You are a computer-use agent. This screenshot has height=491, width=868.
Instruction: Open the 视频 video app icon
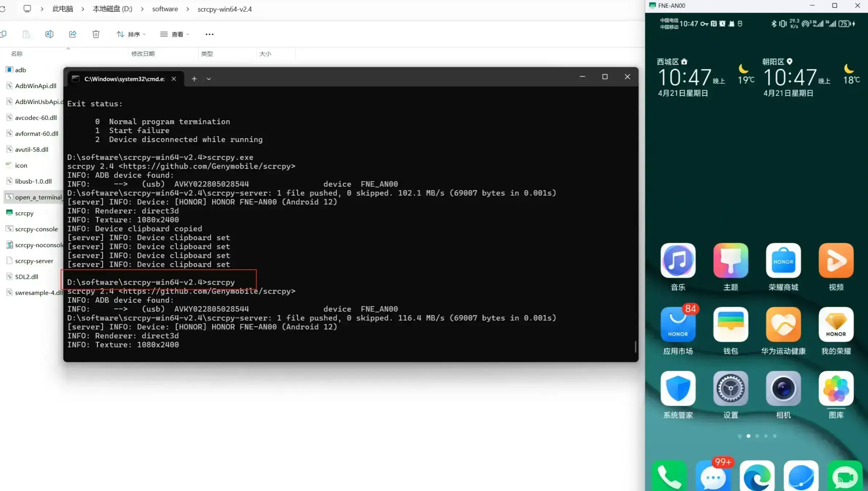tap(836, 261)
